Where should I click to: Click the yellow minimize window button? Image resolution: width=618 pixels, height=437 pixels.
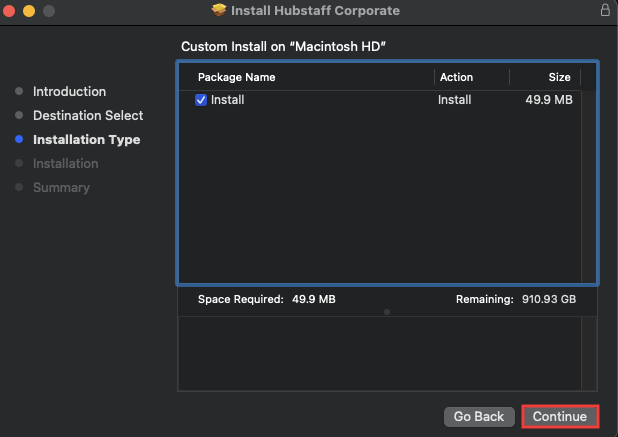tap(29, 11)
